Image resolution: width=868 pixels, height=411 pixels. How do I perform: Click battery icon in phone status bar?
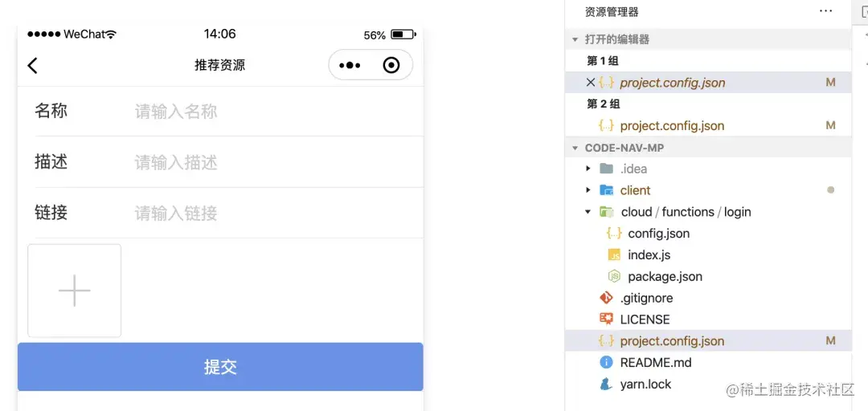pos(403,35)
